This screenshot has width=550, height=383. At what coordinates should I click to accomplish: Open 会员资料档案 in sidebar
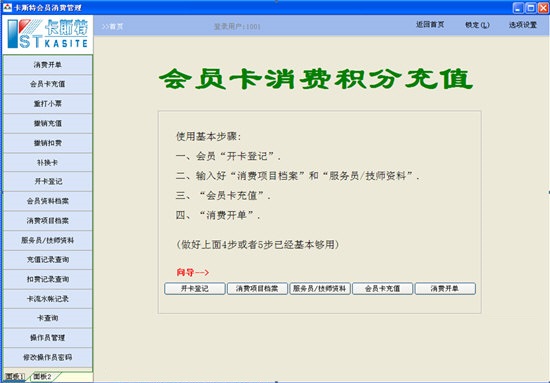(48, 201)
